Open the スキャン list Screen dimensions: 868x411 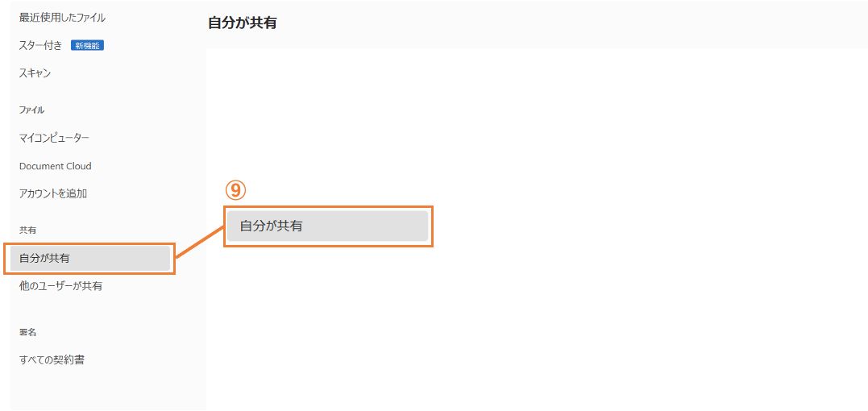tap(35, 73)
